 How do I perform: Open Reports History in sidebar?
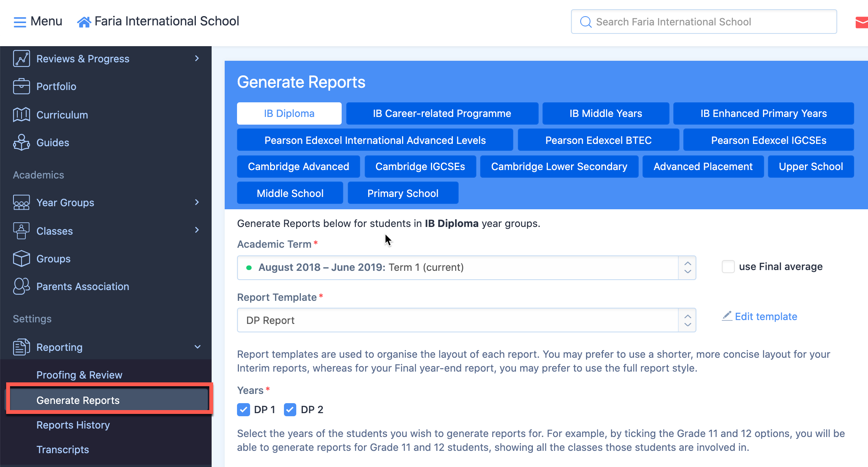pos(73,425)
